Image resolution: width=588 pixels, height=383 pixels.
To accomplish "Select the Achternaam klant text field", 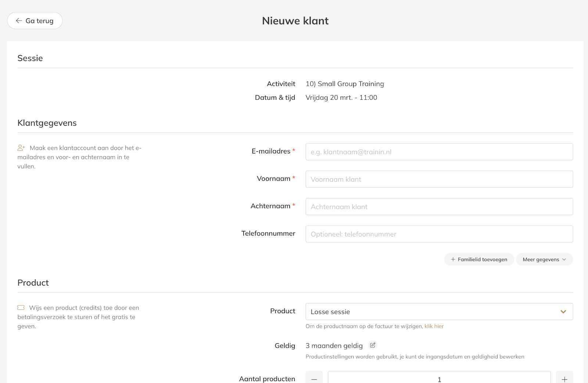I will point(439,207).
